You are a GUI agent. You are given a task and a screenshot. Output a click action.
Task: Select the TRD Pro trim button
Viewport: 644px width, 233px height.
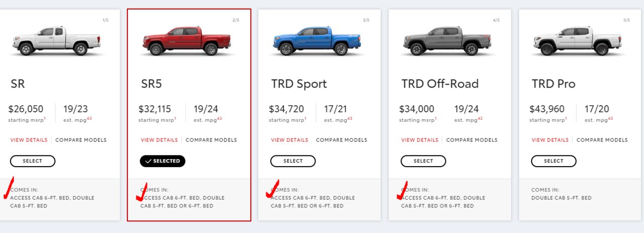tap(553, 161)
